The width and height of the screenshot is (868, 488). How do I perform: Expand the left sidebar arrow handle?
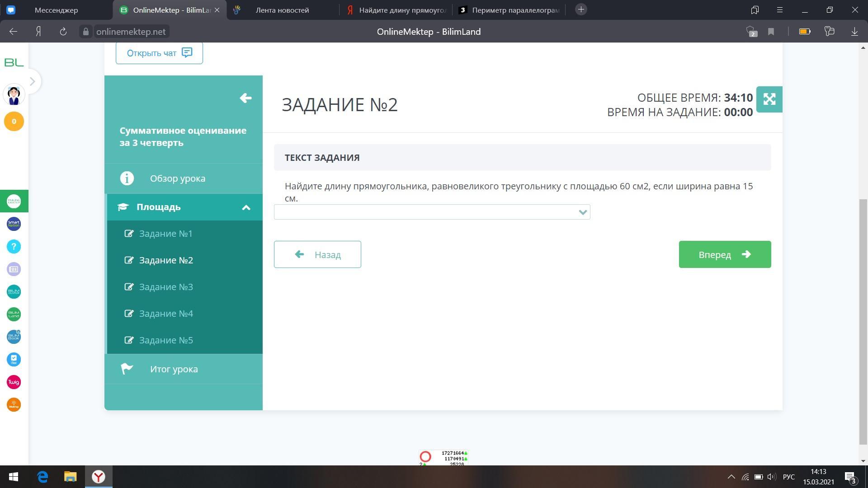pyautogui.click(x=32, y=82)
